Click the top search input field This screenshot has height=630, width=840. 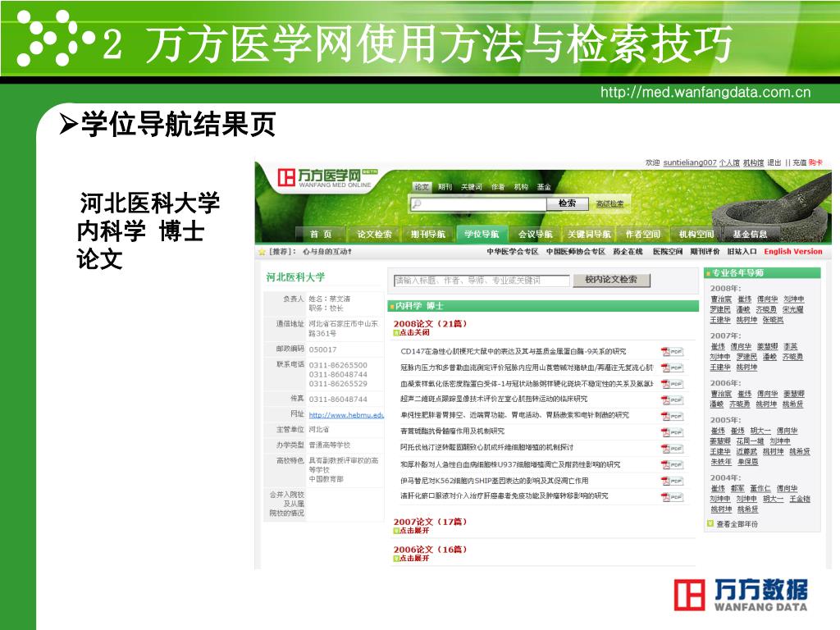pyautogui.click(x=478, y=204)
